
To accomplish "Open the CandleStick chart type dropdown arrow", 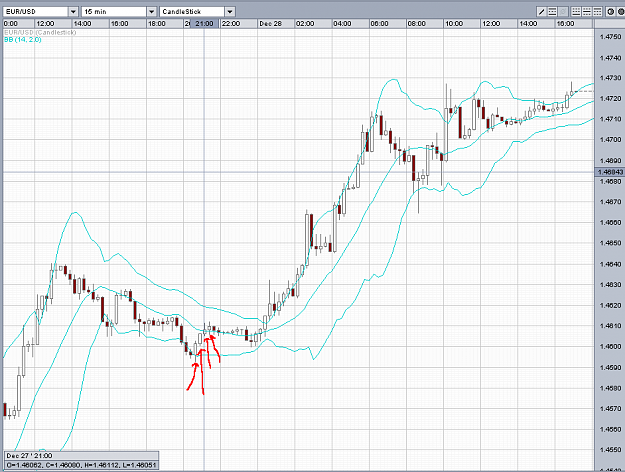I will coord(230,12).
